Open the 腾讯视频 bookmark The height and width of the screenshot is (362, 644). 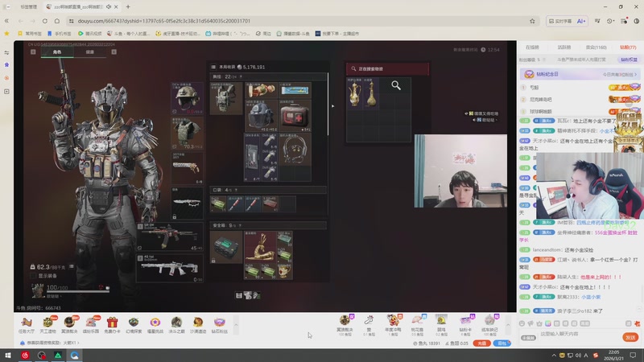click(x=89, y=34)
